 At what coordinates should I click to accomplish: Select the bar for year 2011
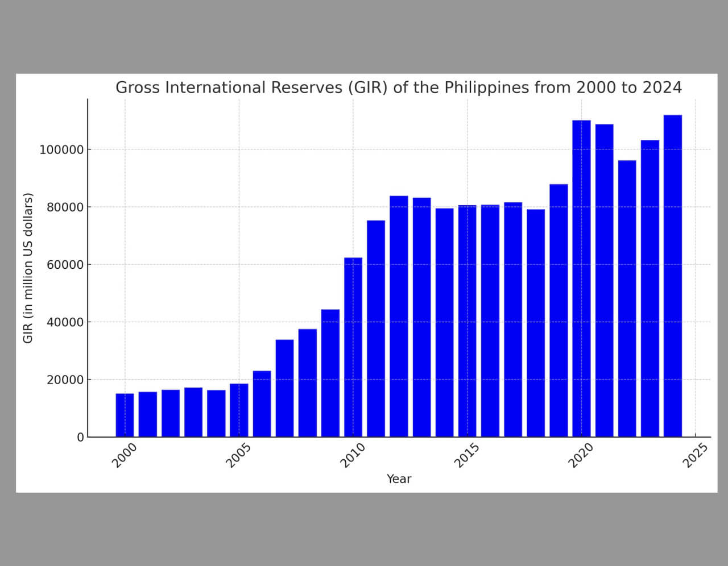[376, 328]
